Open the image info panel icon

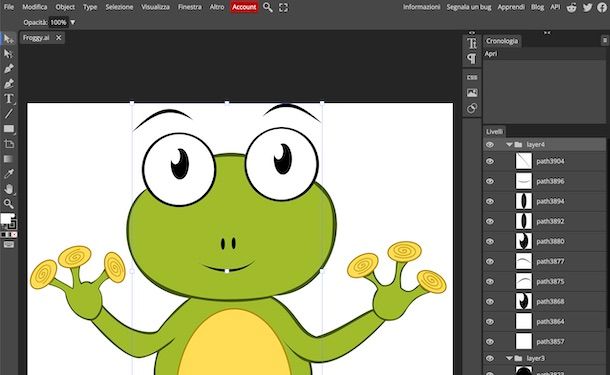tap(472, 93)
